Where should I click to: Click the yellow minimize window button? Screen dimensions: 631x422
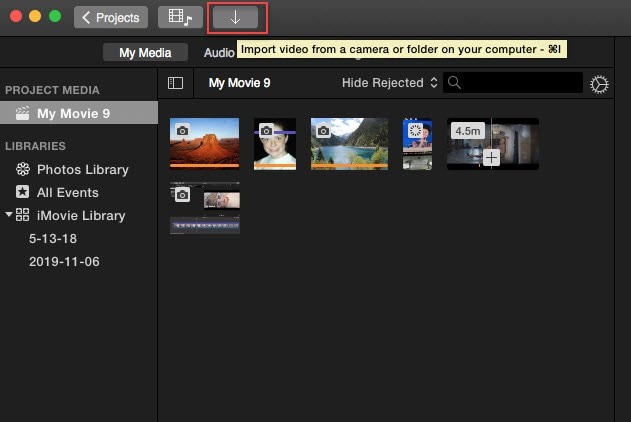click(35, 16)
